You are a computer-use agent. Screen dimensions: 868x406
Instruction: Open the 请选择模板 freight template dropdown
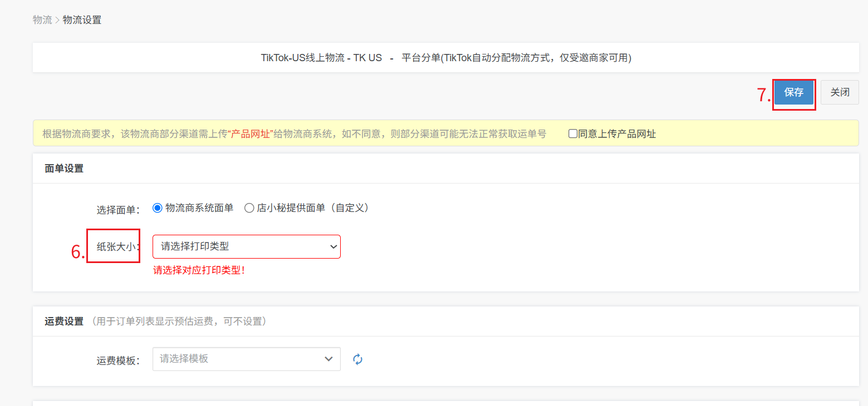point(247,359)
